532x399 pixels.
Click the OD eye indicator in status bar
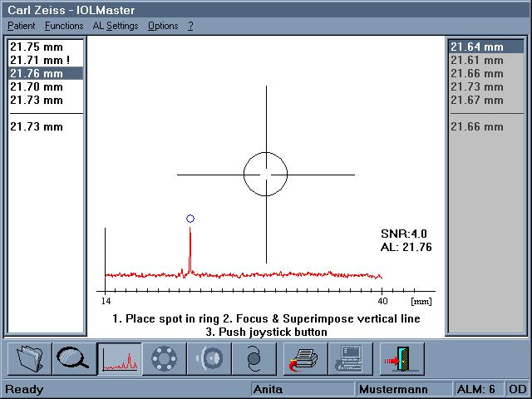click(x=517, y=389)
